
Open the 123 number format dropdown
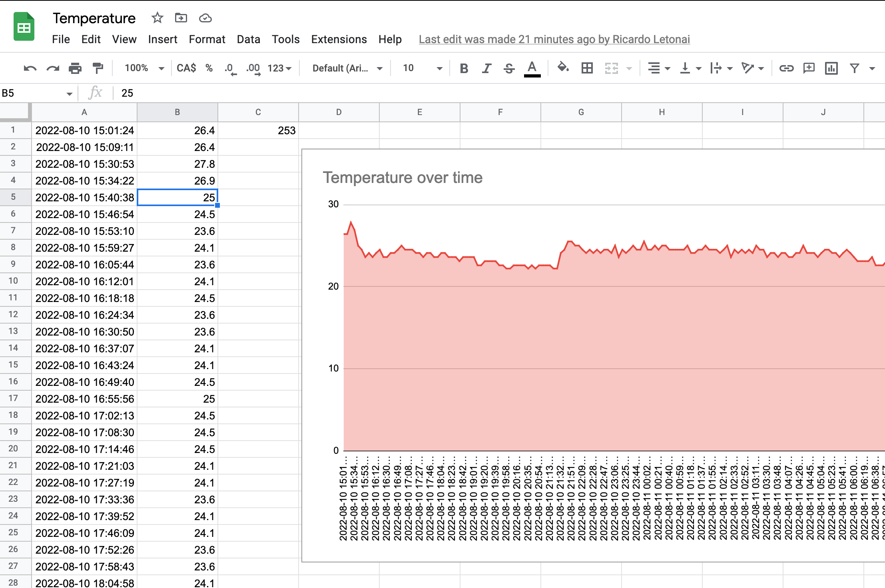tap(279, 68)
